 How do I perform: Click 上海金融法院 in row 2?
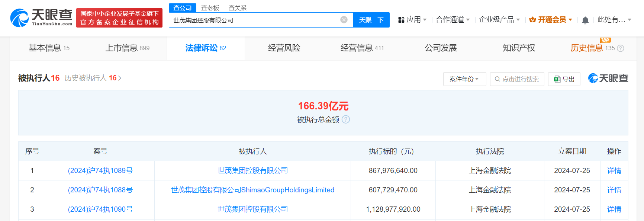[x=490, y=190]
